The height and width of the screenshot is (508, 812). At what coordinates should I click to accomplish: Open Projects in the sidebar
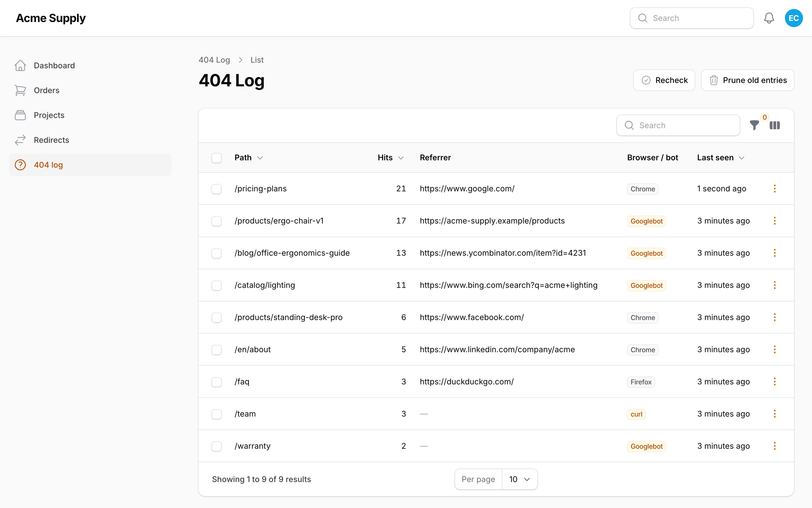coord(90,115)
